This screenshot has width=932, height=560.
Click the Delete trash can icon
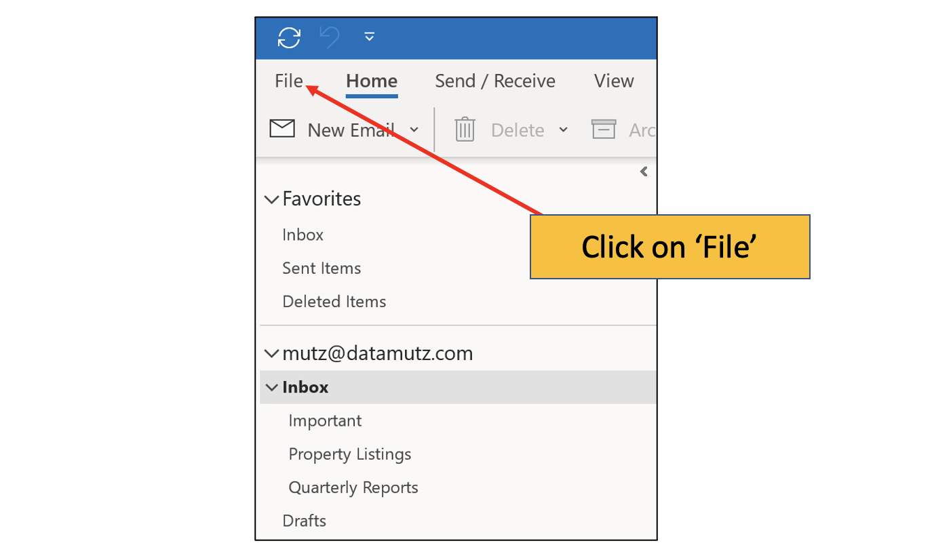click(x=465, y=129)
